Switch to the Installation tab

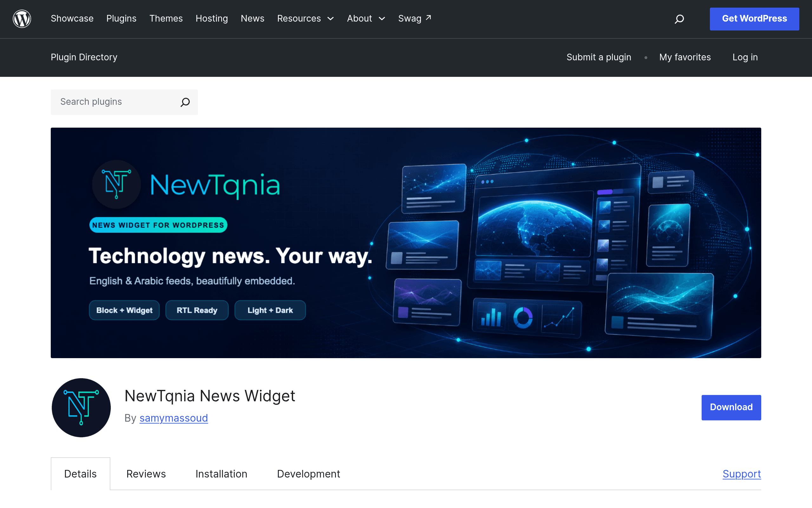pyautogui.click(x=221, y=474)
